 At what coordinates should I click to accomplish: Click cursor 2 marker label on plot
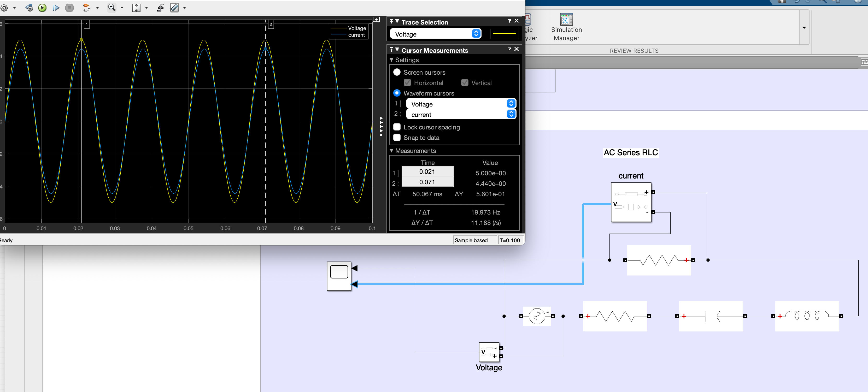pos(271,25)
